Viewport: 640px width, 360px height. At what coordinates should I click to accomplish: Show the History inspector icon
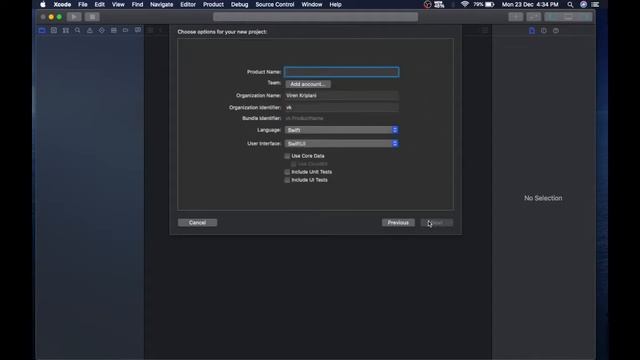point(544,31)
